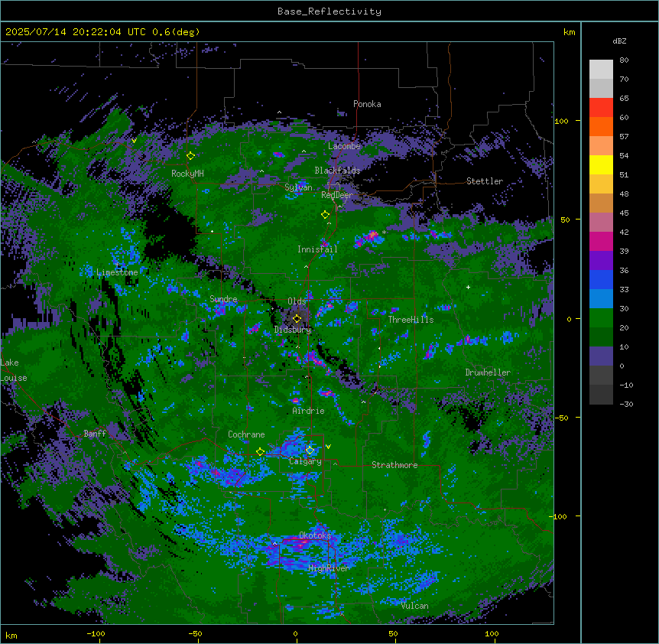This screenshot has height=644, width=659.
Task: Click the yellow diamond marker below RedDeer
Action: (x=325, y=215)
